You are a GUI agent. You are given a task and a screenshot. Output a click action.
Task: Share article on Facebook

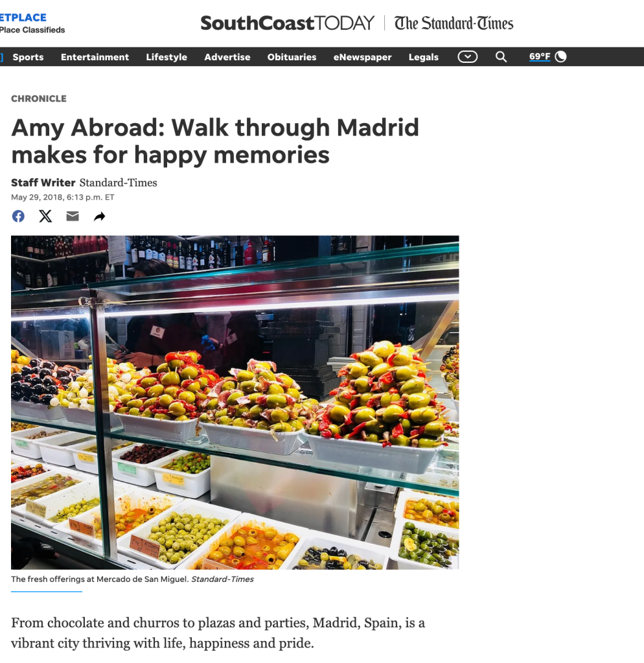pyautogui.click(x=18, y=216)
